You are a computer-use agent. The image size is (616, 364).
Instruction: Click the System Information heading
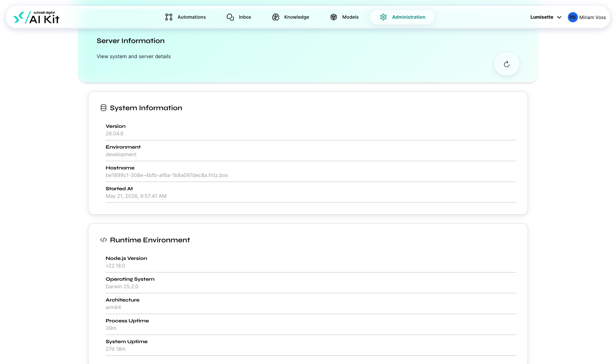click(x=146, y=108)
